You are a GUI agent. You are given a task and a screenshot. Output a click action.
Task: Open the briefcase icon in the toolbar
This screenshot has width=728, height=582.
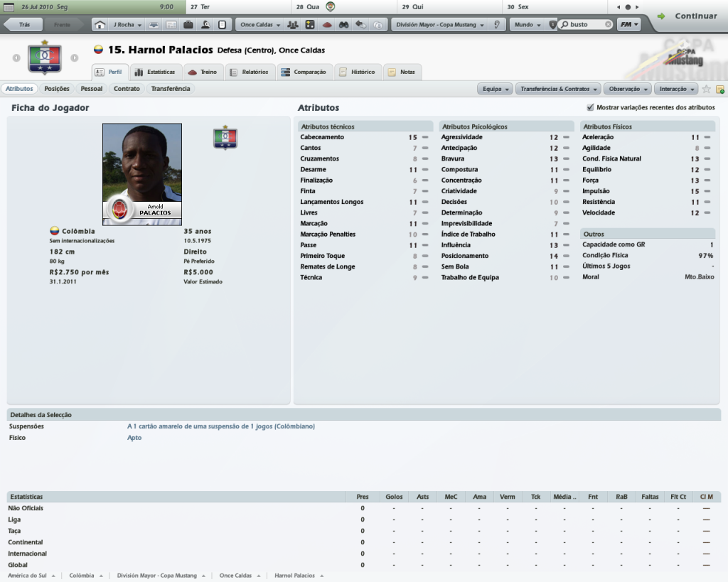(x=188, y=25)
